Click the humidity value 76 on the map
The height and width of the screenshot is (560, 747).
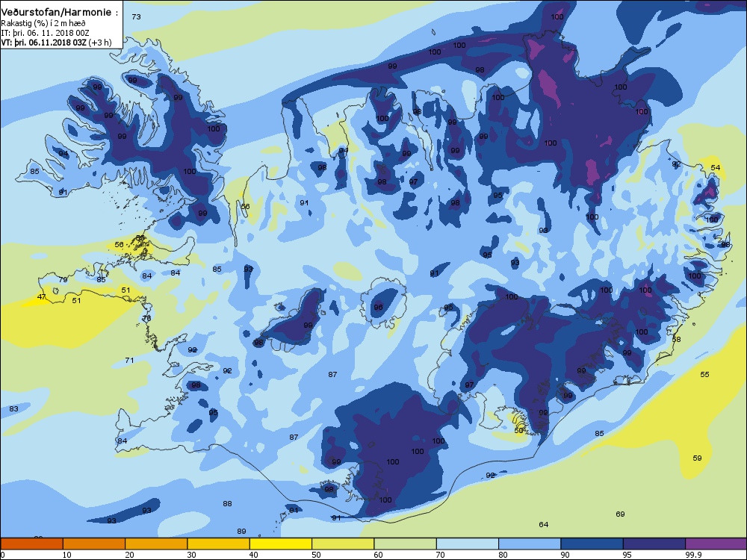coord(146,318)
